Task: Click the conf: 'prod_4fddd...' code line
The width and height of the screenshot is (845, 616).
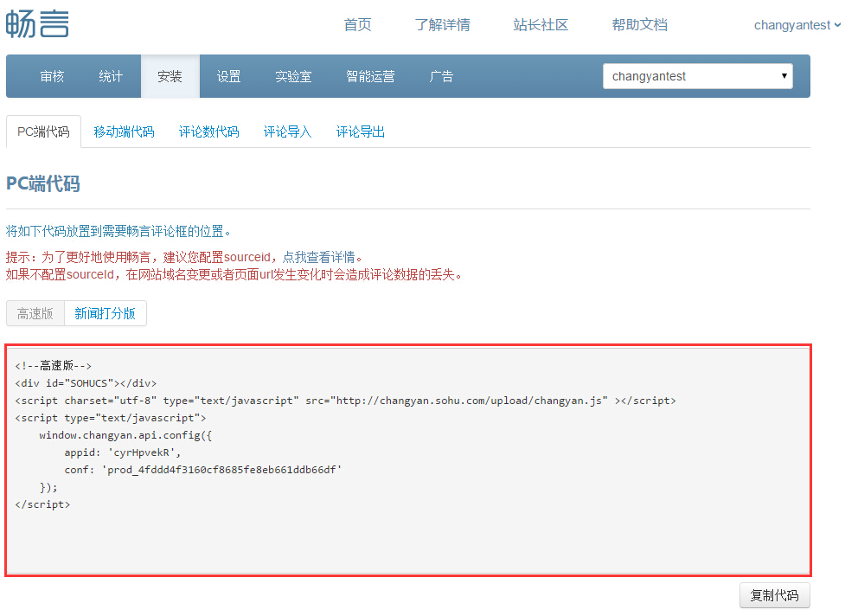Action: pos(203,470)
